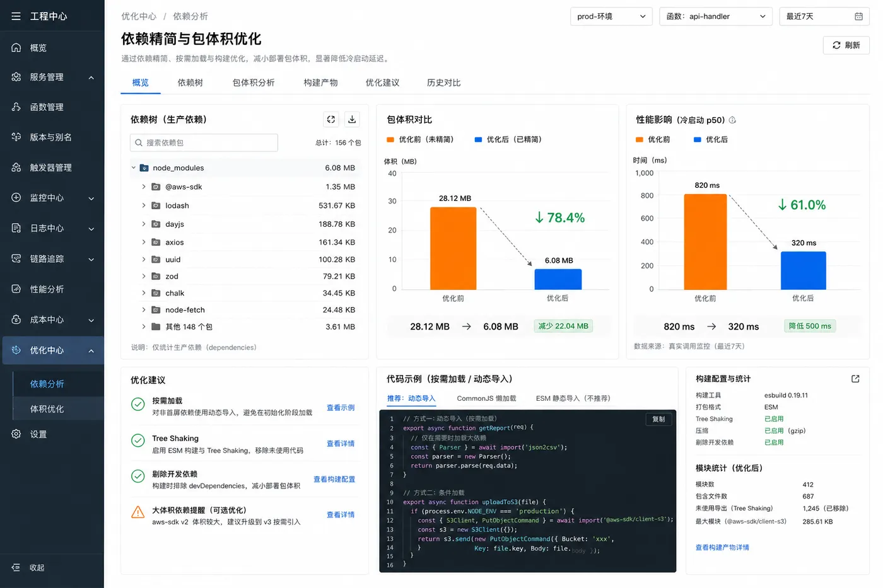
Task: Click the 刷新 button
Action: tap(846, 45)
